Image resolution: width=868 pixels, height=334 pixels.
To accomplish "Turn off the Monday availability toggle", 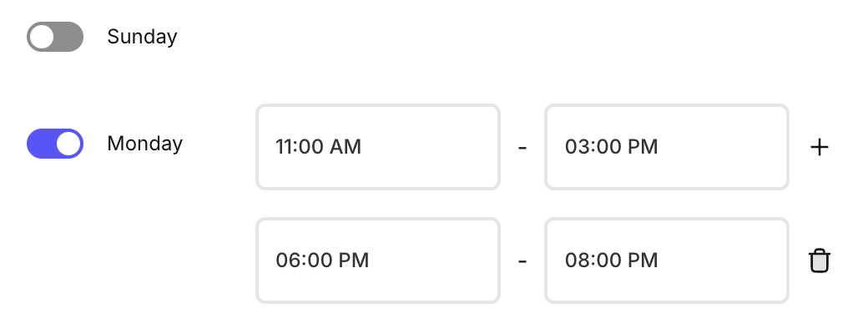I will click(x=55, y=144).
